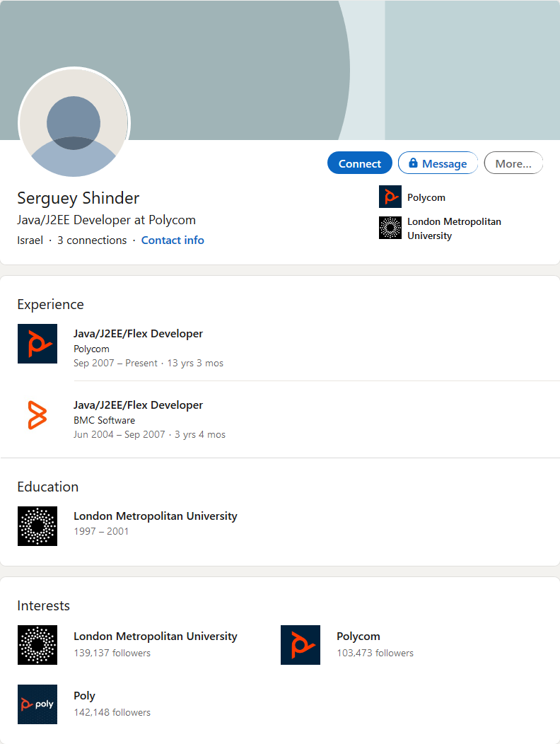This screenshot has width=560, height=744.
Task: Click London Metropolitan University logo under Education
Action: coord(37,526)
